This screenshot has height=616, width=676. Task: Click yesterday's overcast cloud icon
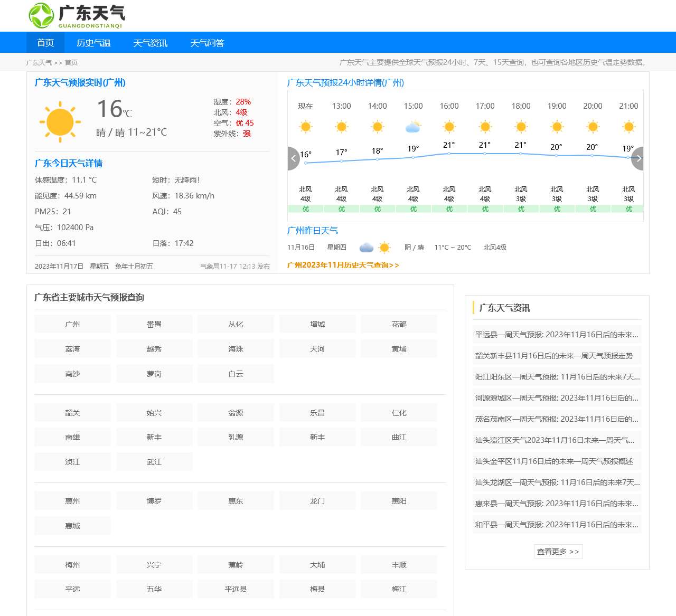click(x=367, y=247)
